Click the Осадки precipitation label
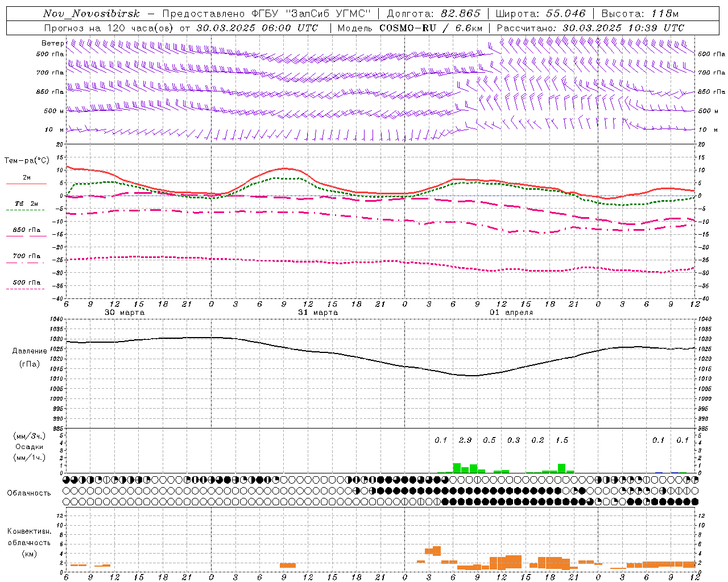The height and width of the screenshot is (582, 728). [30, 447]
